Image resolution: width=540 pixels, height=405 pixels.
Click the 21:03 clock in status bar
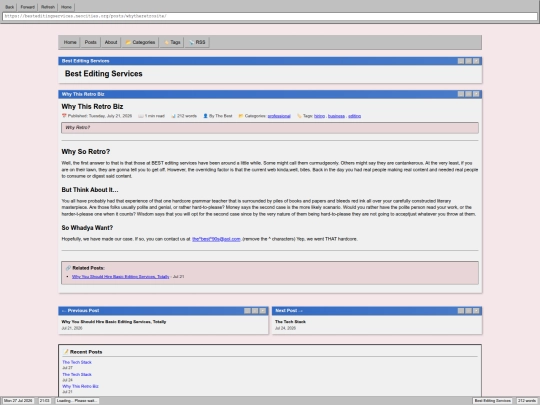click(x=44, y=401)
